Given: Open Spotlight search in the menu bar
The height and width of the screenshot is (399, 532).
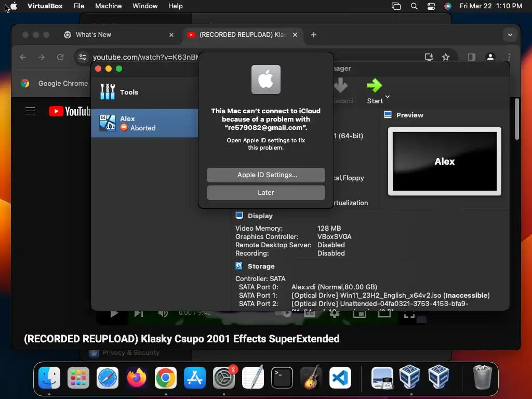Looking at the screenshot, I should [414, 6].
